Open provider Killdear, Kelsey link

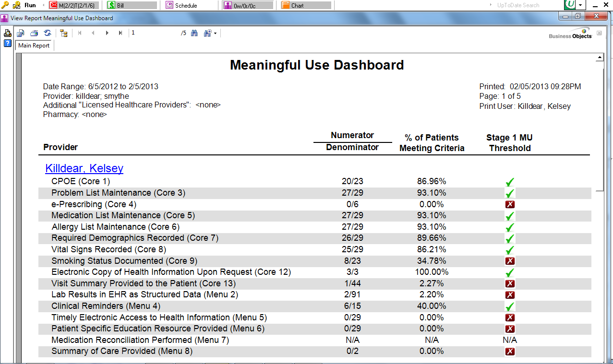(x=84, y=168)
